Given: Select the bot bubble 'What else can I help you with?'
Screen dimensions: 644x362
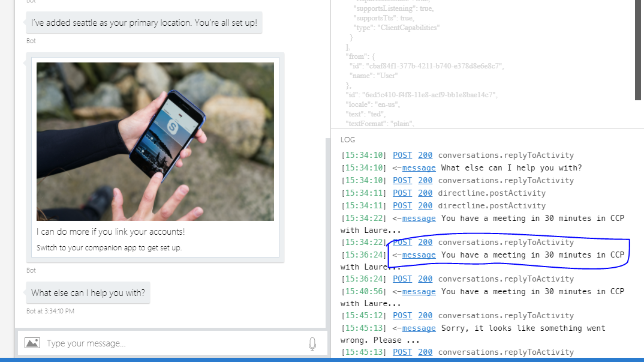Looking at the screenshot, I should click(88, 292).
